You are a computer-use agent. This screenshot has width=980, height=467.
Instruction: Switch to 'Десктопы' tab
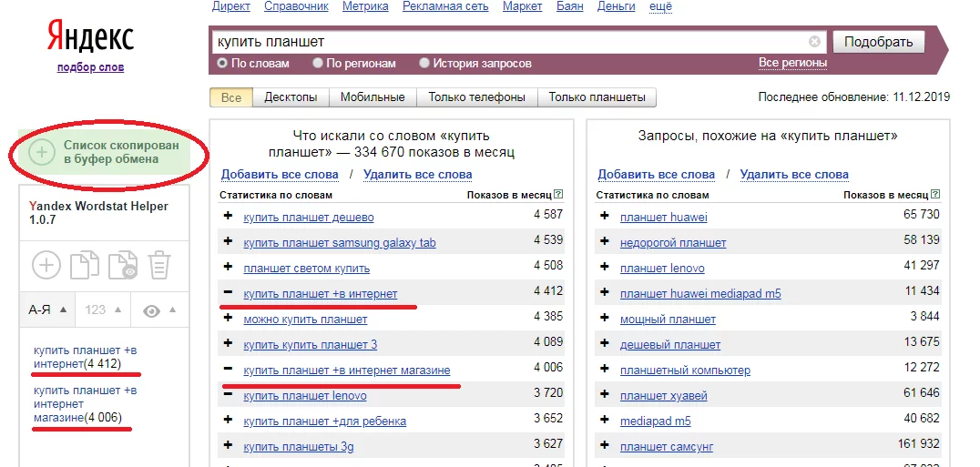click(291, 97)
